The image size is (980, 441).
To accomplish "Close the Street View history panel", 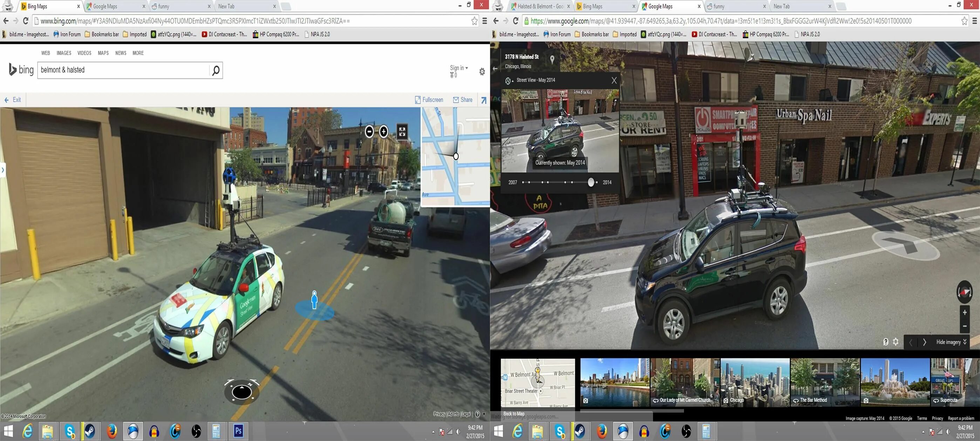I will [x=614, y=80].
